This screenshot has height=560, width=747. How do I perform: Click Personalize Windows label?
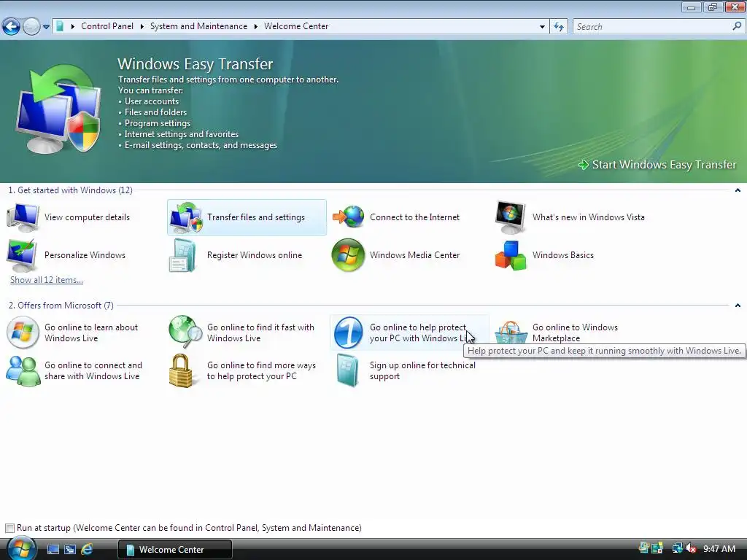[85, 255]
